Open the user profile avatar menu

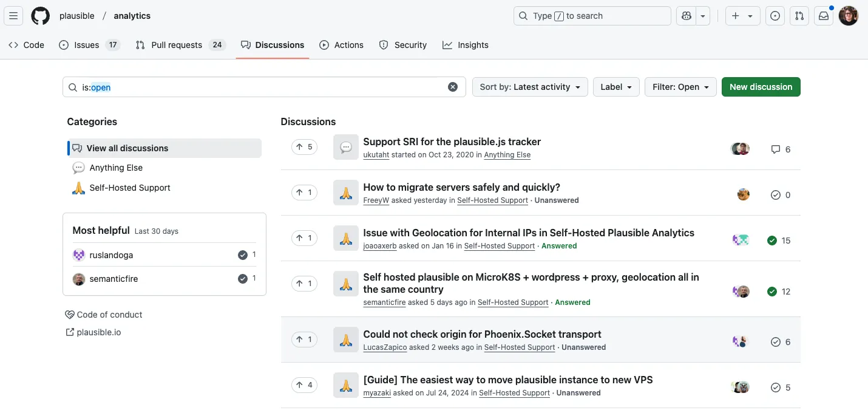[848, 16]
